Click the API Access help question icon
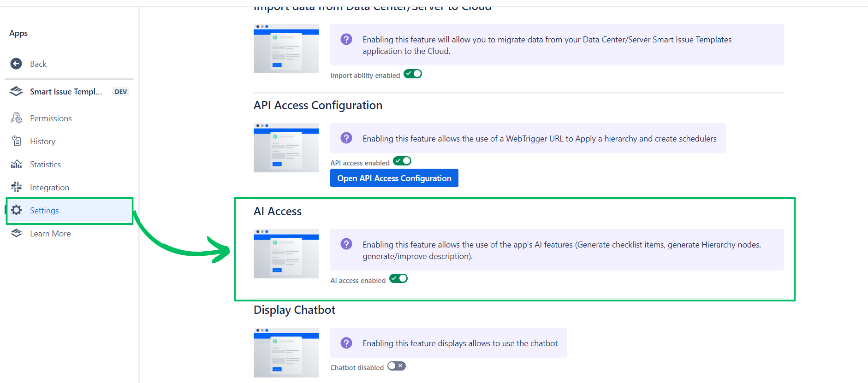868x383 pixels. pyautogui.click(x=346, y=138)
